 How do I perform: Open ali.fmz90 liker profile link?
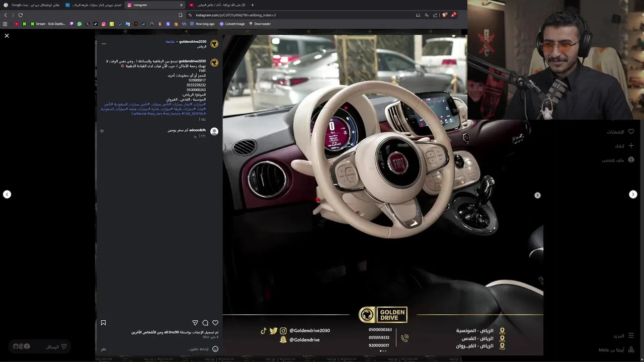tap(172, 332)
